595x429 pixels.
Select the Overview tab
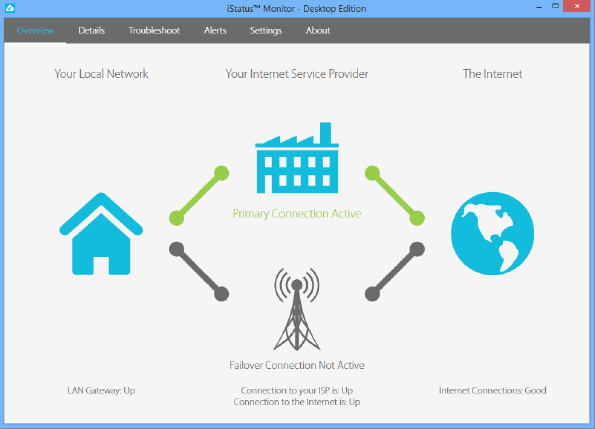click(35, 31)
